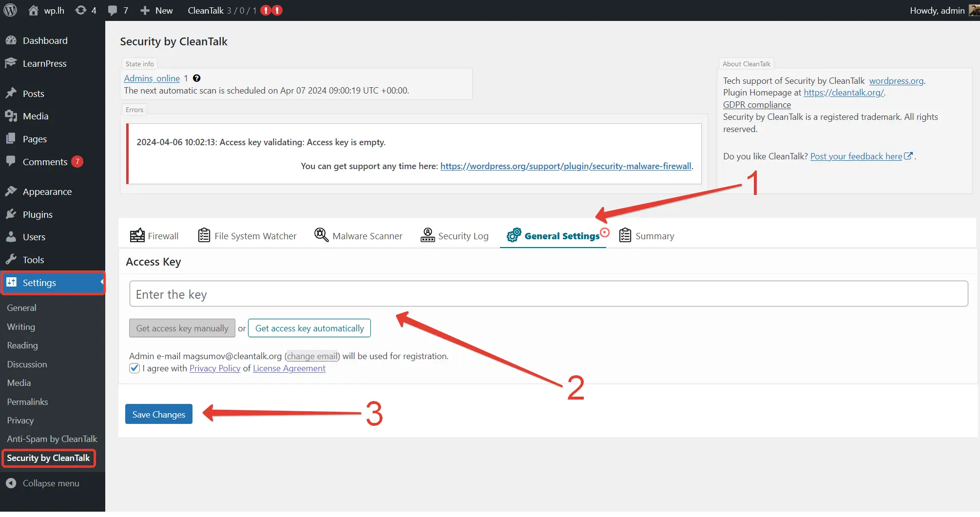The width and height of the screenshot is (980, 517).
Task: Click the Enter the key field
Action: coord(548,294)
